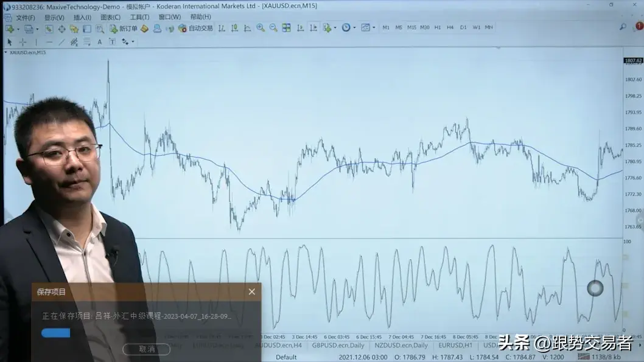Screen dimensions: 644x362
Task: Toggle the Data Window crosshair icon
Action: (61, 29)
